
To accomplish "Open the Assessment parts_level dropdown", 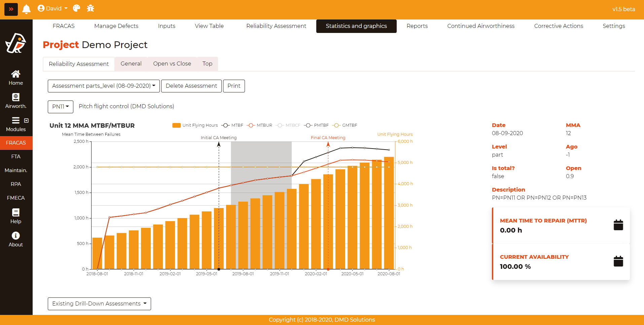I will tap(104, 86).
